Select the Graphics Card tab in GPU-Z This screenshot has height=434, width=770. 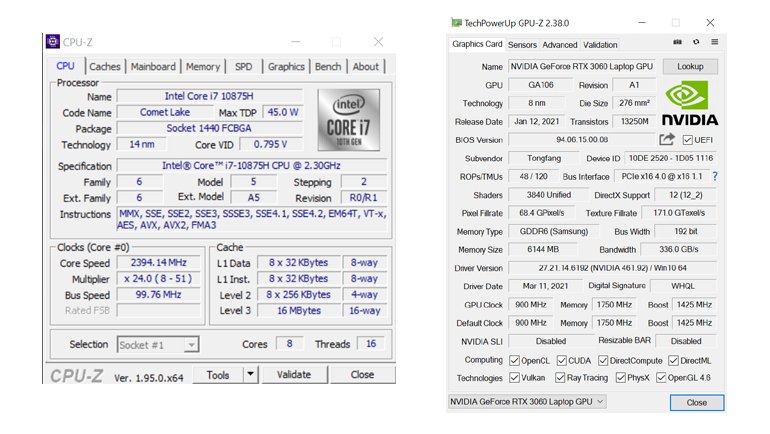[477, 44]
